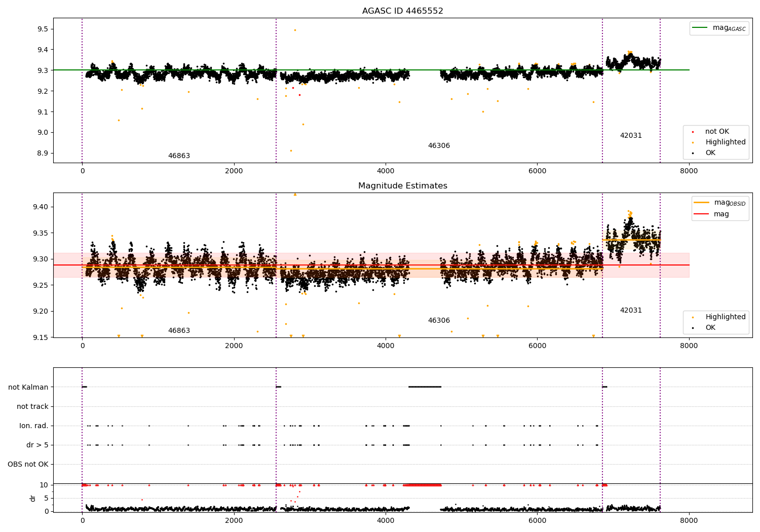The image size is (760, 532).
Task: Click the 2000 x-tick under top plot
Action: point(234,171)
